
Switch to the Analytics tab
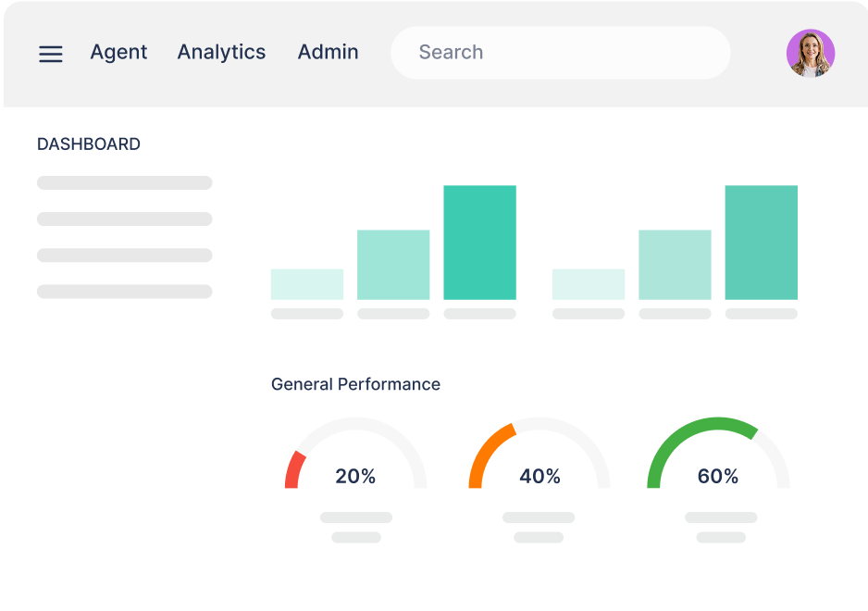(x=221, y=52)
